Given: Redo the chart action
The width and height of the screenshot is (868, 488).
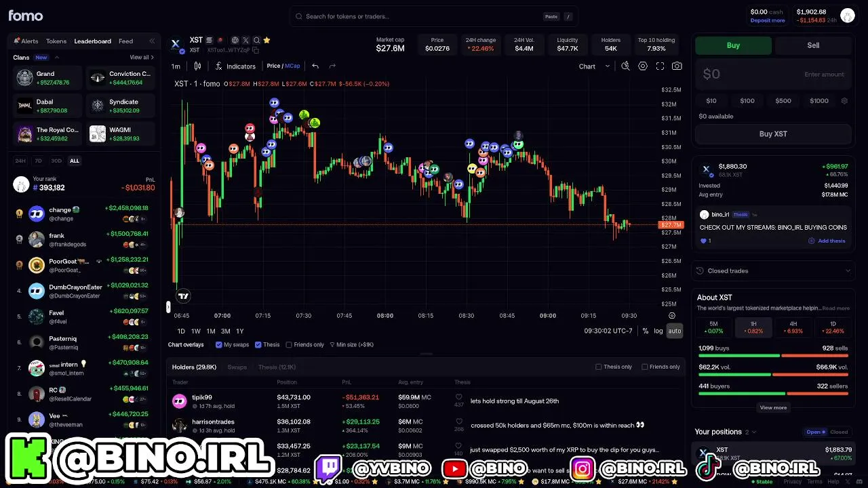Looking at the screenshot, I should [x=332, y=66].
